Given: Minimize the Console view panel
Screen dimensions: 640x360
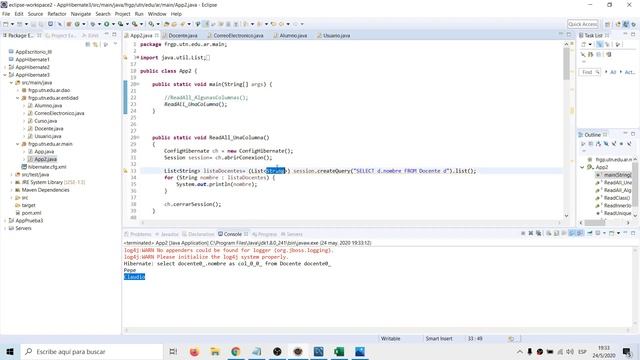Looking at the screenshot, I should [x=625, y=233].
